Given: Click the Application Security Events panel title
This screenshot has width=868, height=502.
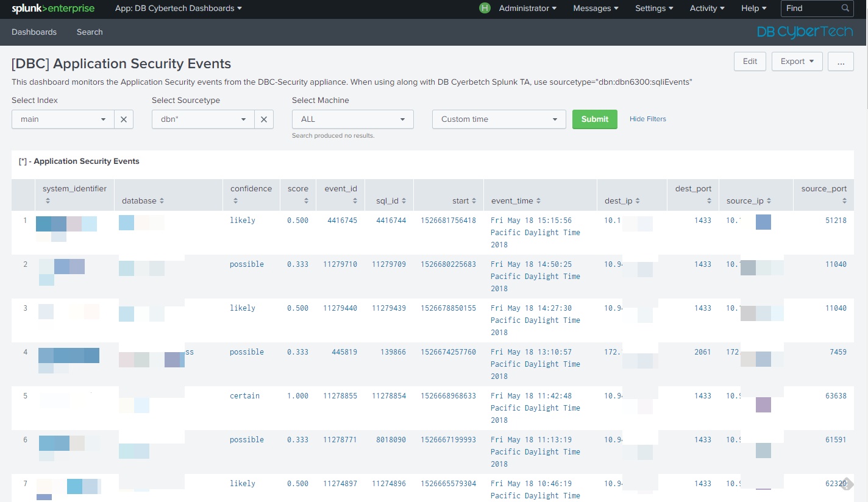Looking at the screenshot, I should (x=79, y=161).
